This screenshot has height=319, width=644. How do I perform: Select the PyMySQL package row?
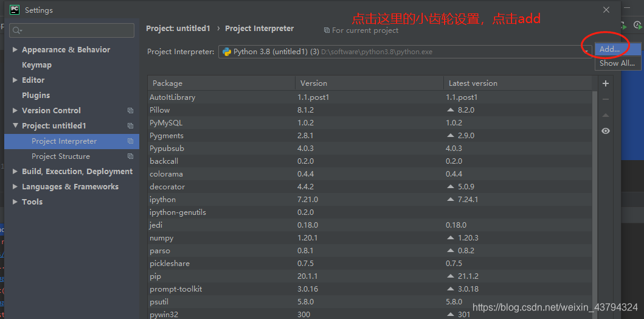pyautogui.click(x=370, y=123)
